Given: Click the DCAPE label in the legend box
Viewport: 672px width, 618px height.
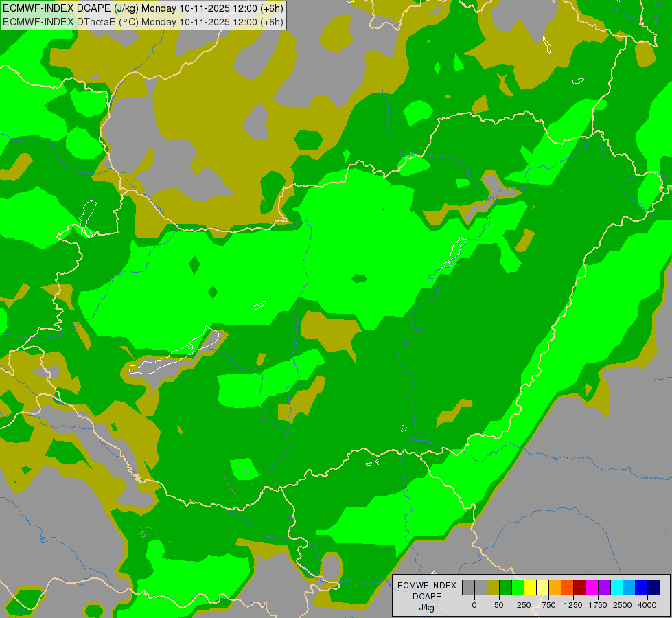Looking at the screenshot, I should pos(427,597).
